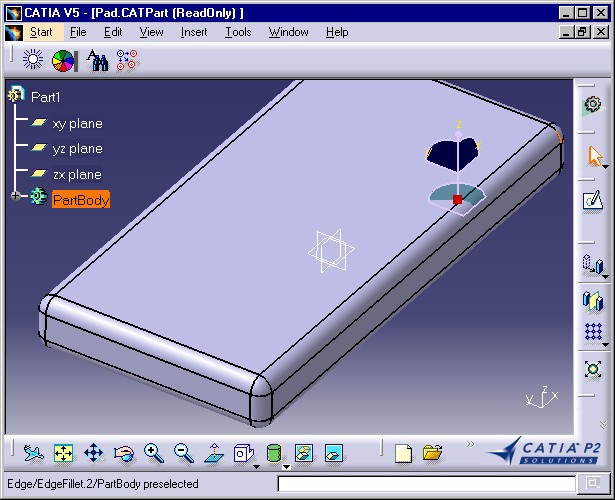
Task: Click the Fit All In icon
Action: point(63,453)
